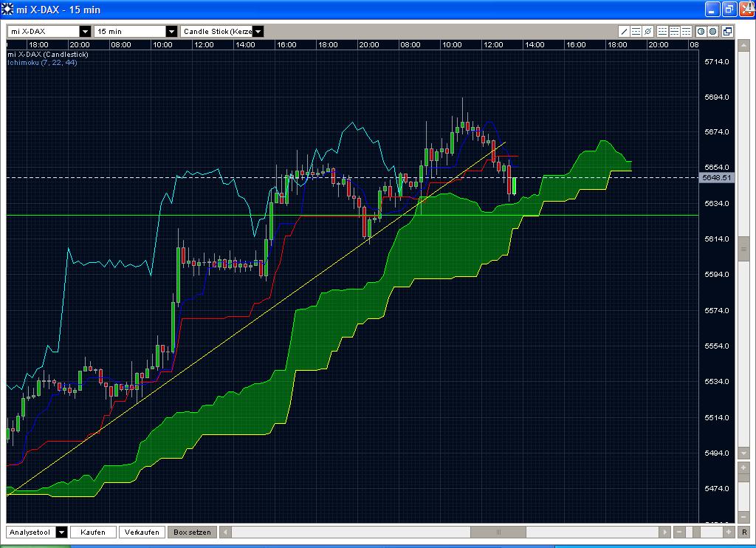Toggle the fully shaded octagon display mode
This screenshot has height=548, width=756.
(x=713, y=31)
